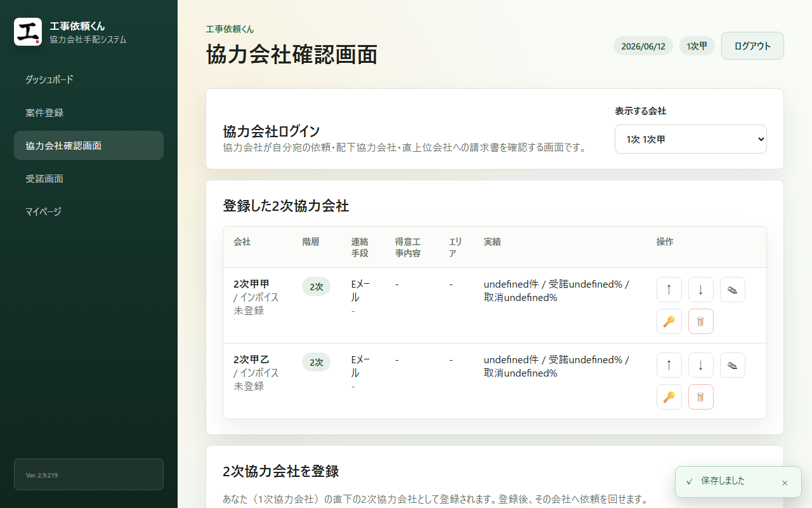The image size is (812, 508).
Task: Click company name 2次甲甲
Action: 251,284
